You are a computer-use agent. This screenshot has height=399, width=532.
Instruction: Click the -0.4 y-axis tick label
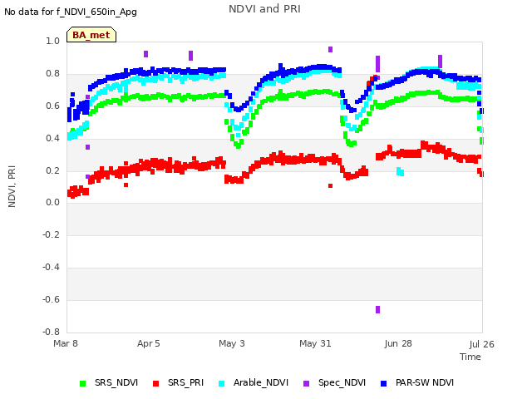51,267
